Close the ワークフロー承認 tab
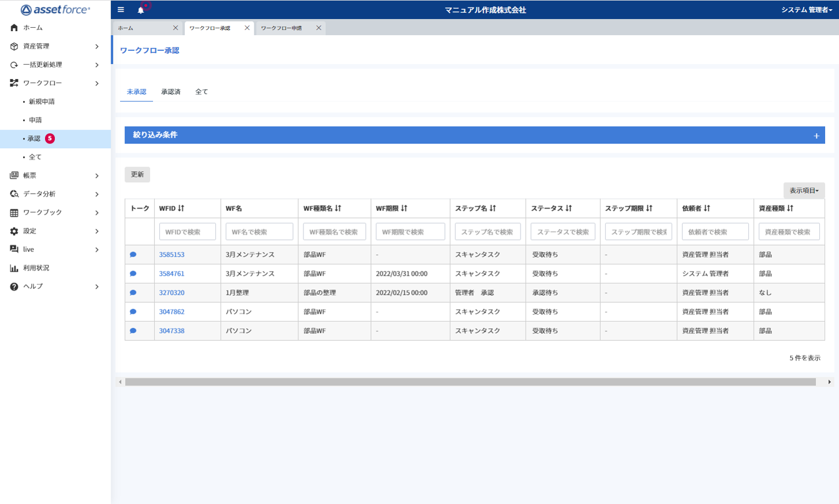Screen dimensions: 839x504 pyautogui.click(x=247, y=28)
